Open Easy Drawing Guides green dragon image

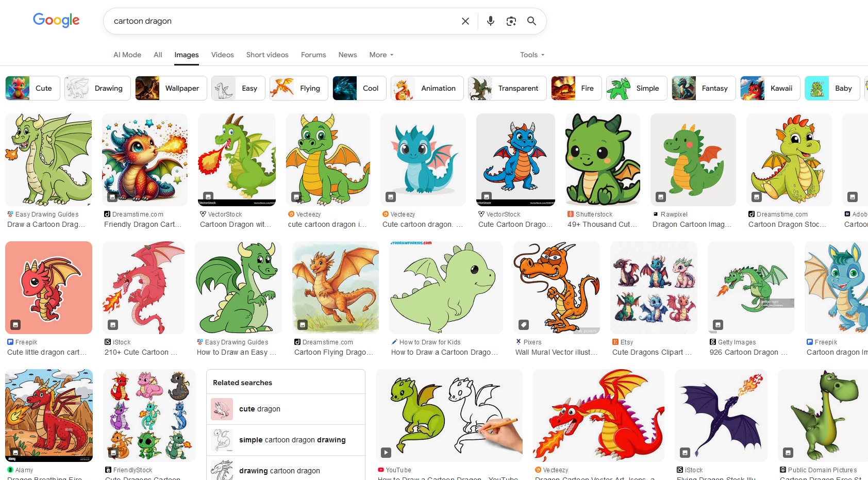48,160
